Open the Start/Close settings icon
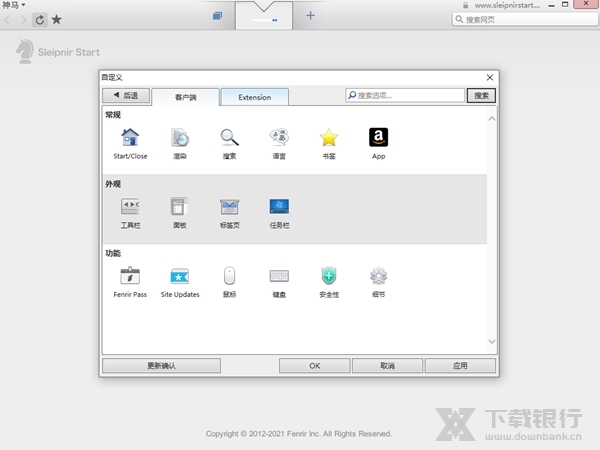This screenshot has height=450, width=600. (130, 139)
